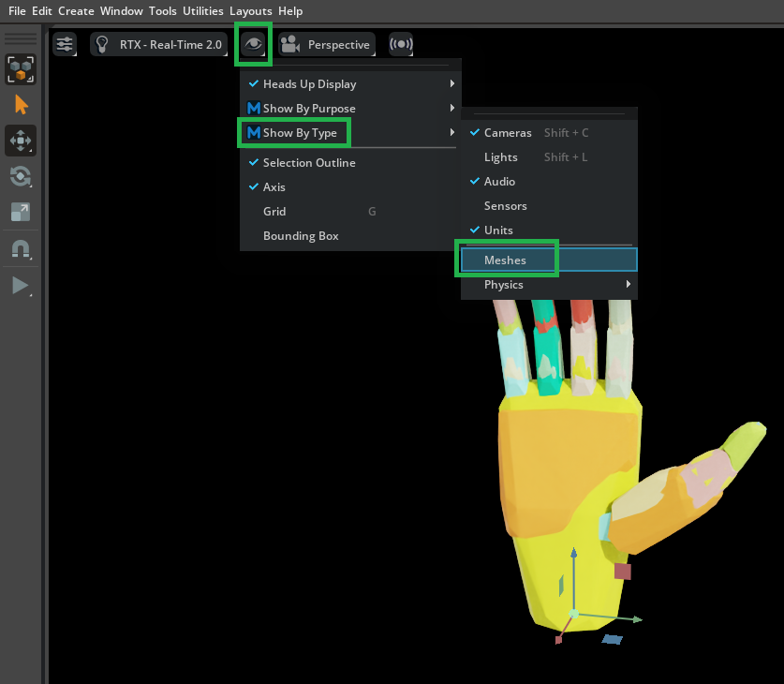The image size is (784, 684).
Task: Select the Rotate tool
Action: pos(21,176)
